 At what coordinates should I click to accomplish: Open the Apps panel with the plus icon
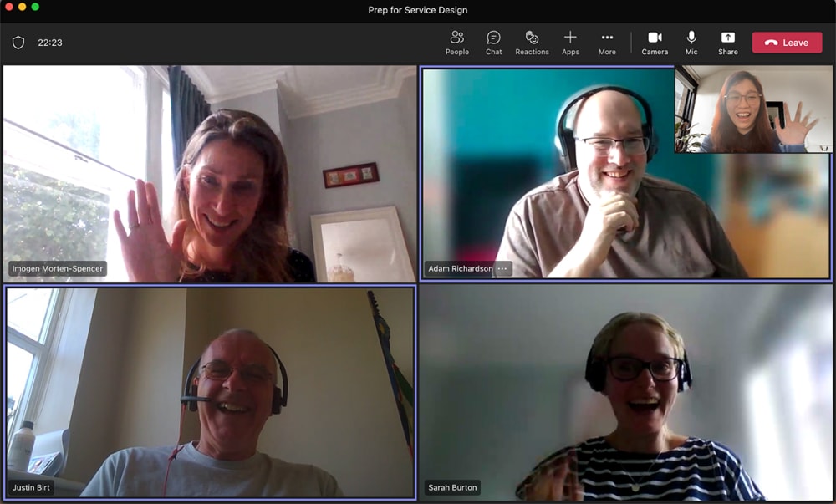click(x=570, y=42)
